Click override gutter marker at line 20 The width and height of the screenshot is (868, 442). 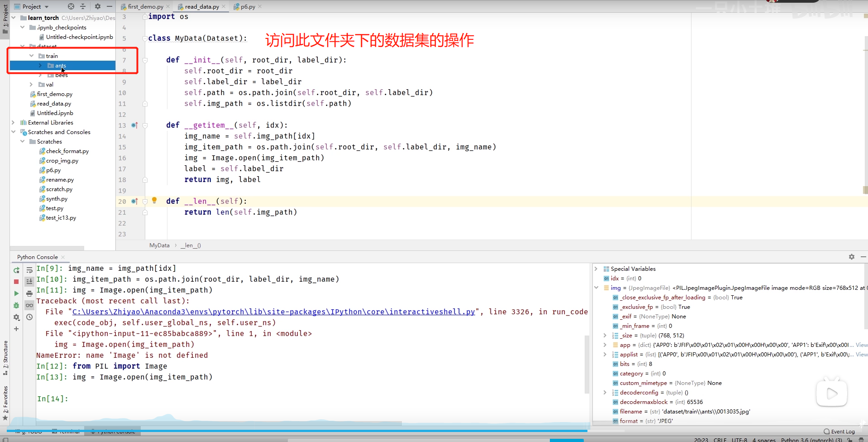point(134,201)
